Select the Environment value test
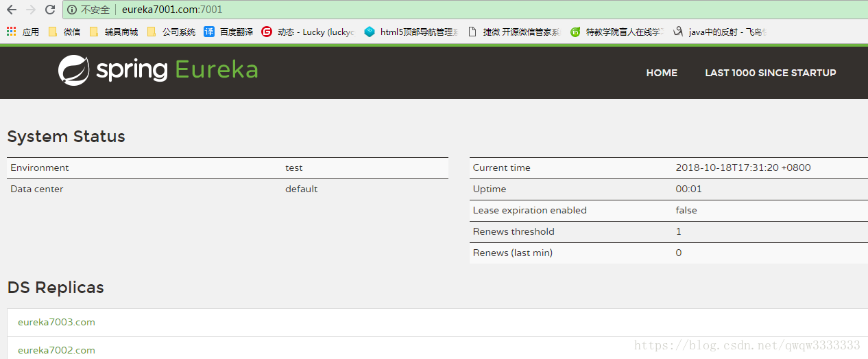868x359 pixels. coord(294,167)
